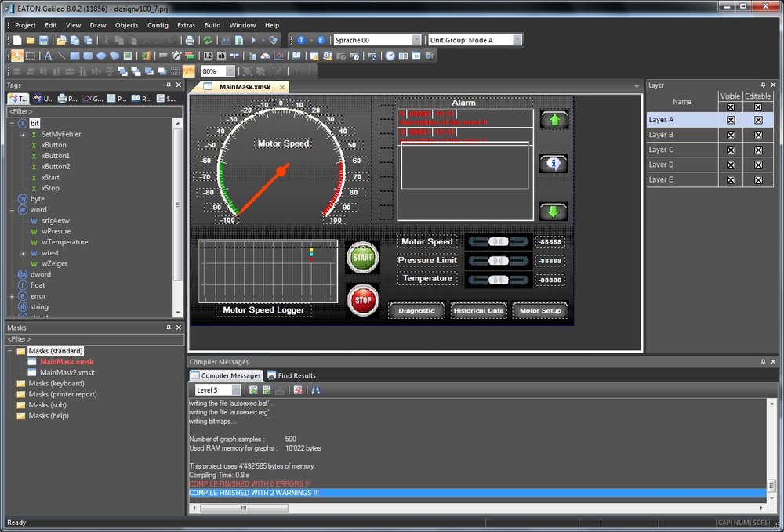
Task: Open the Sprache 00 language dropdown
Action: (x=416, y=40)
